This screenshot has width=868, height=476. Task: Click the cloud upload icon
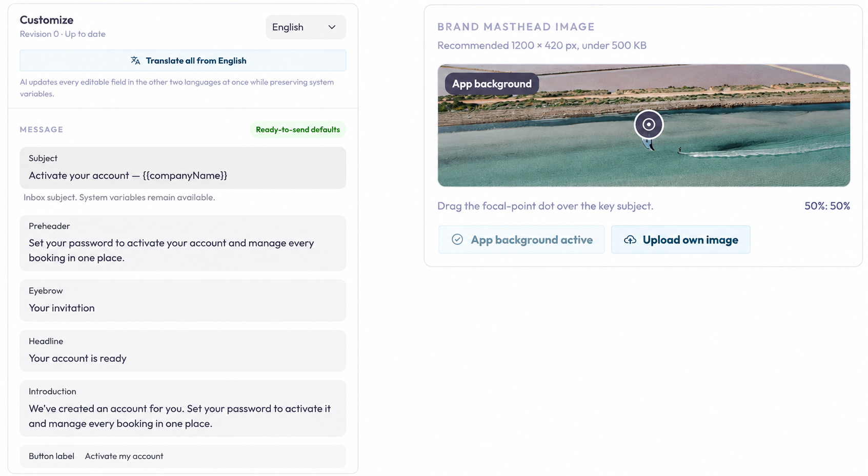[630, 240]
